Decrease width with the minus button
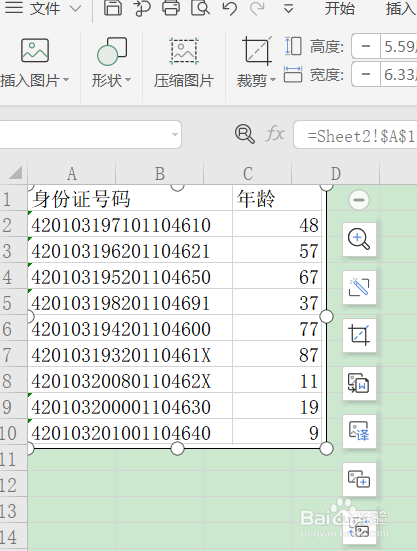Viewport: 417px width, 551px height. point(366,74)
